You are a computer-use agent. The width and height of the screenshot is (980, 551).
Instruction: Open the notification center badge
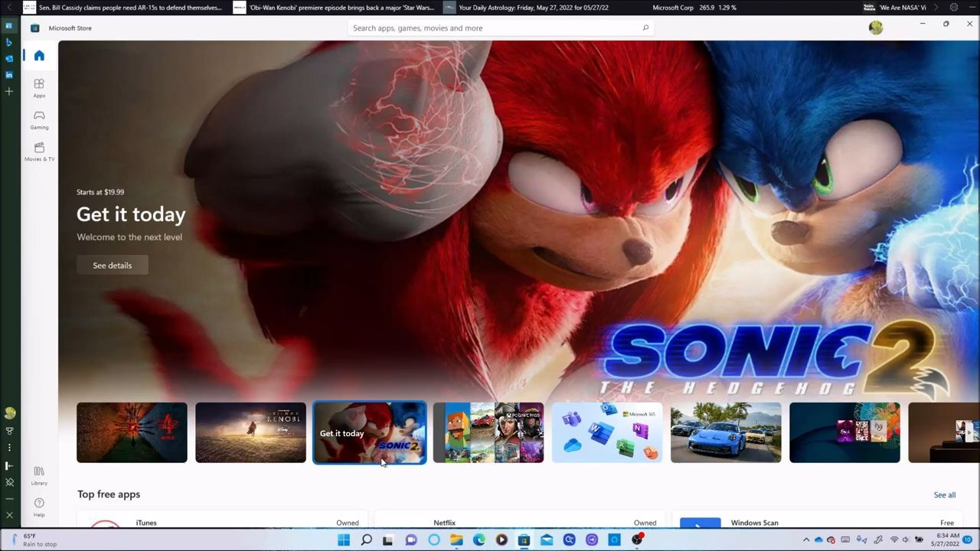click(968, 540)
